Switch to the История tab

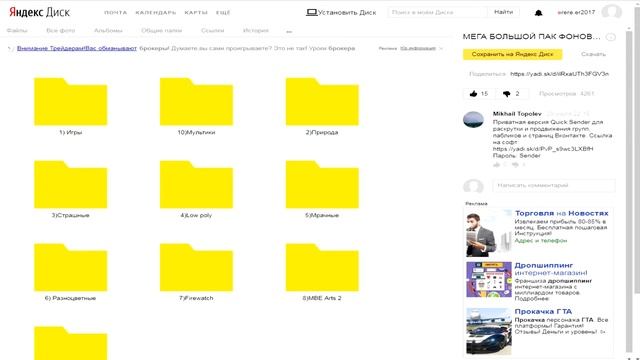256,31
